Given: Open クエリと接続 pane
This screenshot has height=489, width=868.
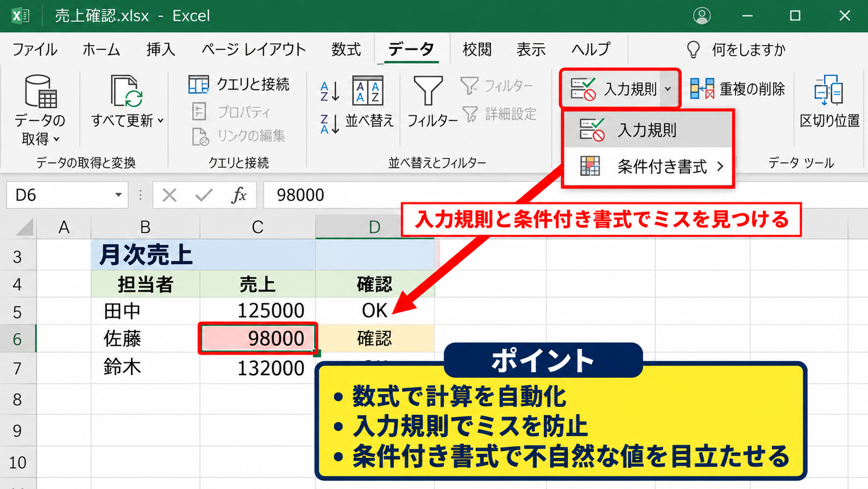Looking at the screenshot, I should tap(239, 84).
